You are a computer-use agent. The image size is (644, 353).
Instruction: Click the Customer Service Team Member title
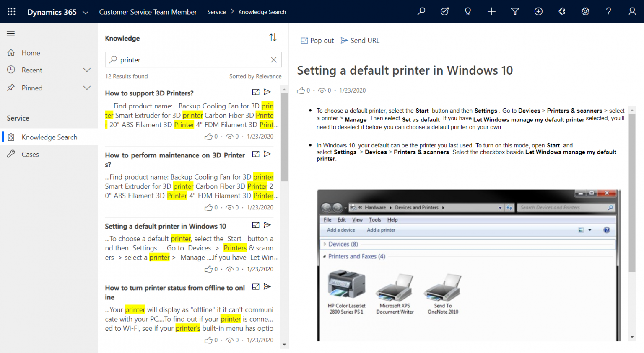148,12
